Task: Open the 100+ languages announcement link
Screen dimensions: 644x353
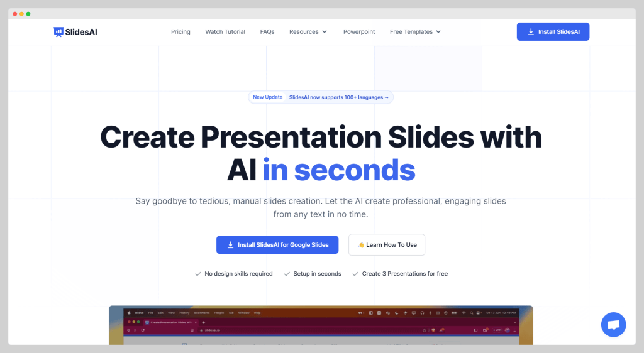Action: (x=339, y=97)
